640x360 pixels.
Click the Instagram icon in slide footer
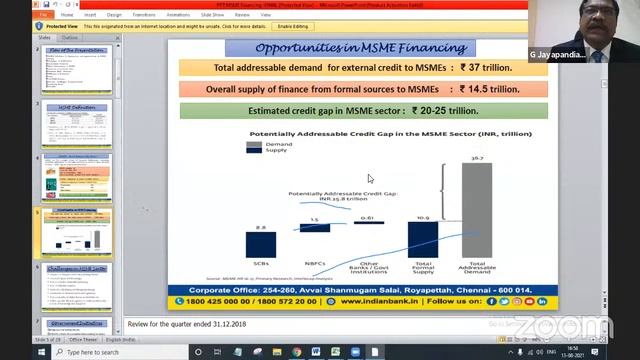point(517,301)
